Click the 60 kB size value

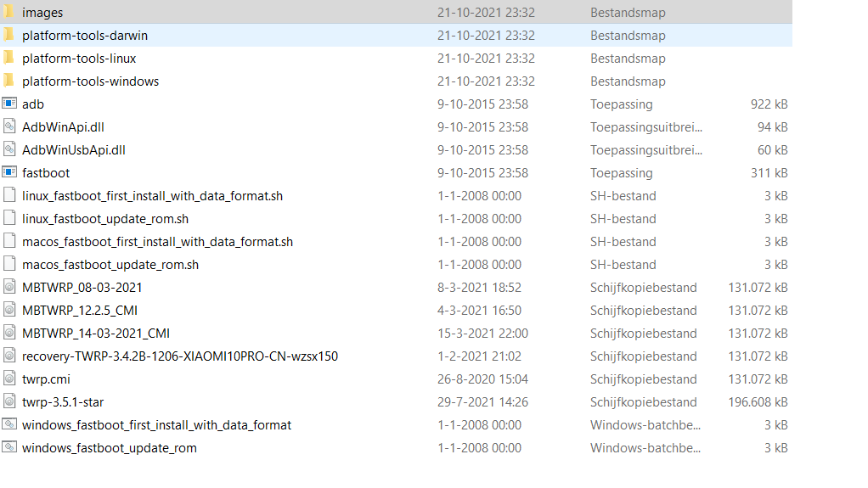[x=772, y=150]
